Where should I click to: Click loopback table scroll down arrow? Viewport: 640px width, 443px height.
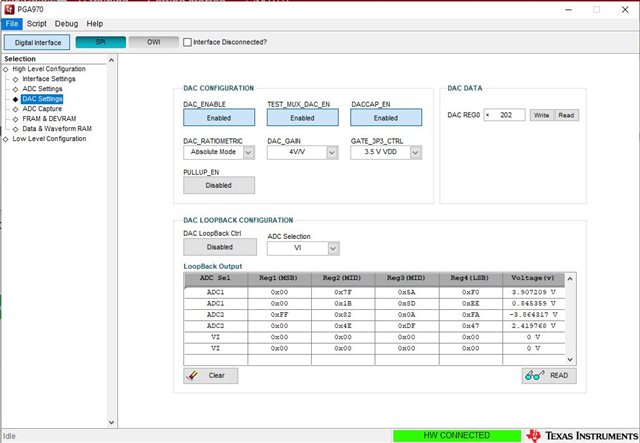click(x=570, y=359)
